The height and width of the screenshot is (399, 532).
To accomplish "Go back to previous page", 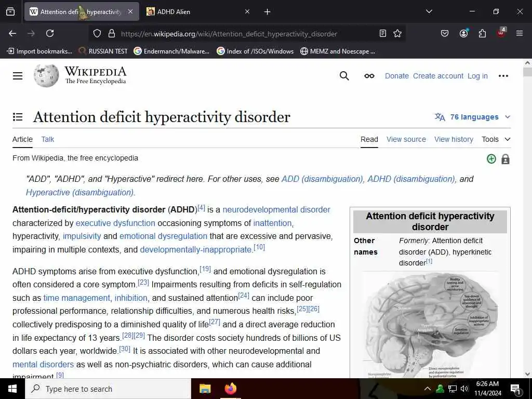I will pyautogui.click(x=12, y=33).
